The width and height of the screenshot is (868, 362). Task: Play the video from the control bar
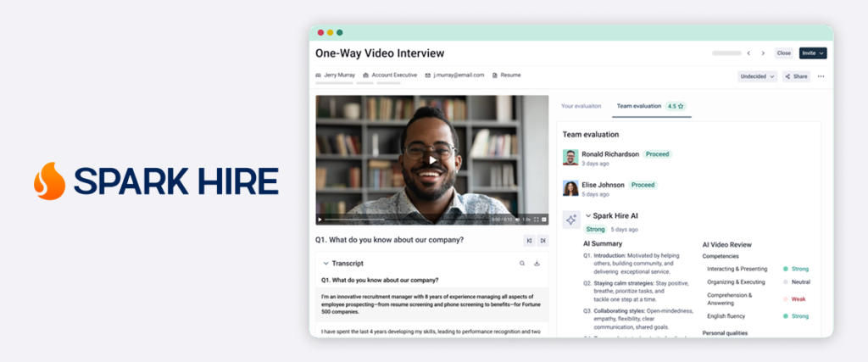pos(320,220)
